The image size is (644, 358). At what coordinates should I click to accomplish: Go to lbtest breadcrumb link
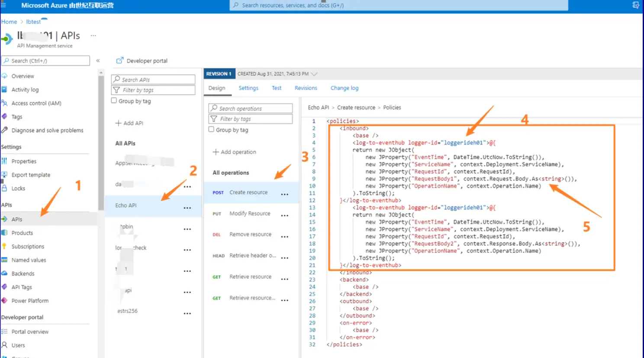pos(33,22)
